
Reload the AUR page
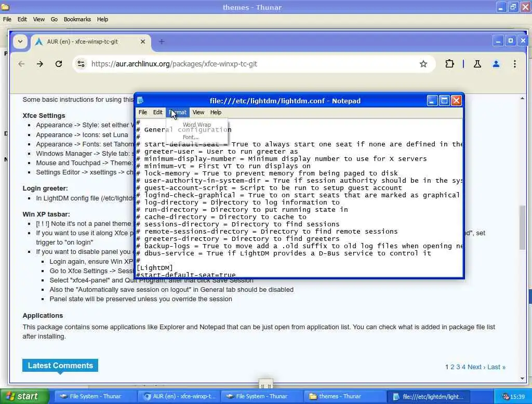(x=59, y=64)
